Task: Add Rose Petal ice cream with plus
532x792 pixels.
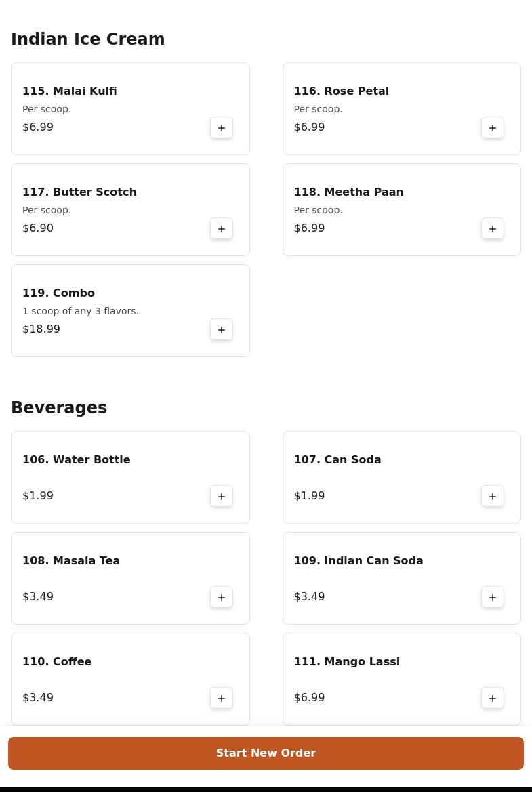Action: (493, 128)
